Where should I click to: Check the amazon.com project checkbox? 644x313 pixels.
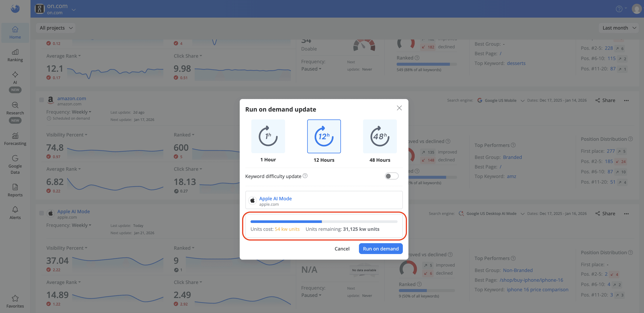coord(41,100)
